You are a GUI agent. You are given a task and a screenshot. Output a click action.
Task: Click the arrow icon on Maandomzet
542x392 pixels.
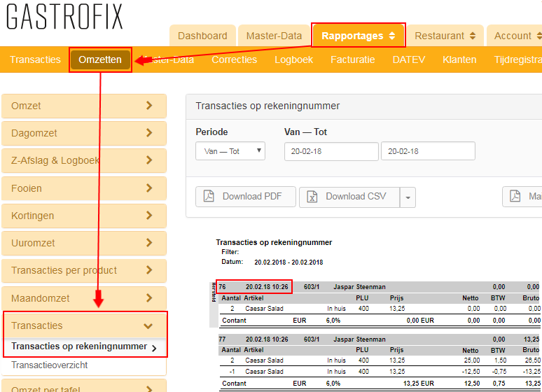pos(148,298)
